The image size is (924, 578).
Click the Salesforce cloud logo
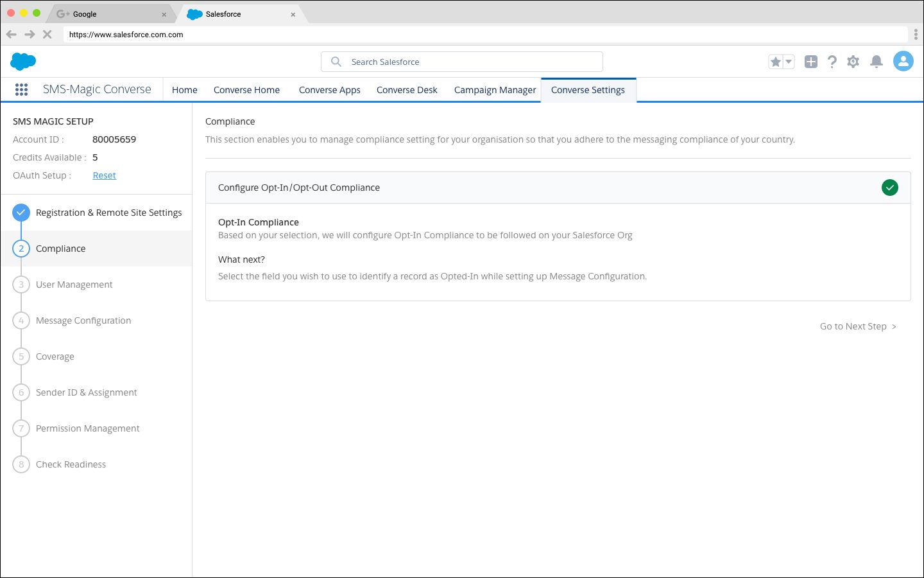(x=23, y=62)
